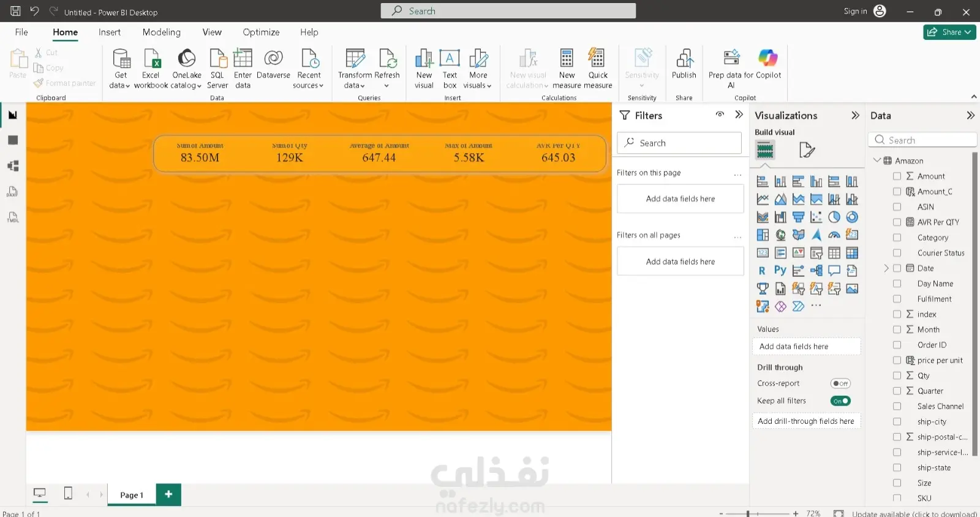Image resolution: width=980 pixels, height=517 pixels.
Task: Collapse the Data pane
Action: click(x=970, y=115)
